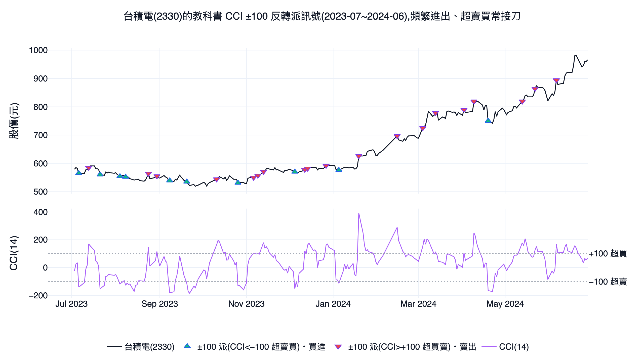Click the CCI peak near 290 in February 2024

tap(397, 228)
